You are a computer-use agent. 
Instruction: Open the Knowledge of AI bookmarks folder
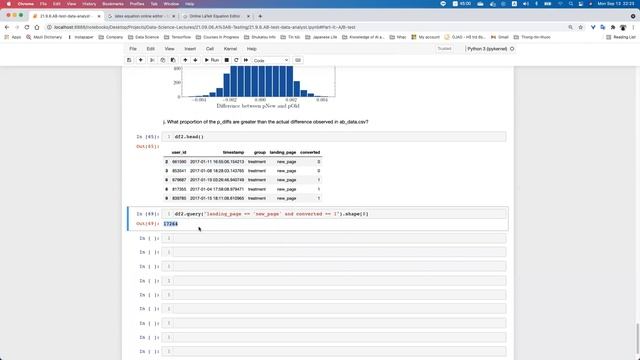pos(363,37)
